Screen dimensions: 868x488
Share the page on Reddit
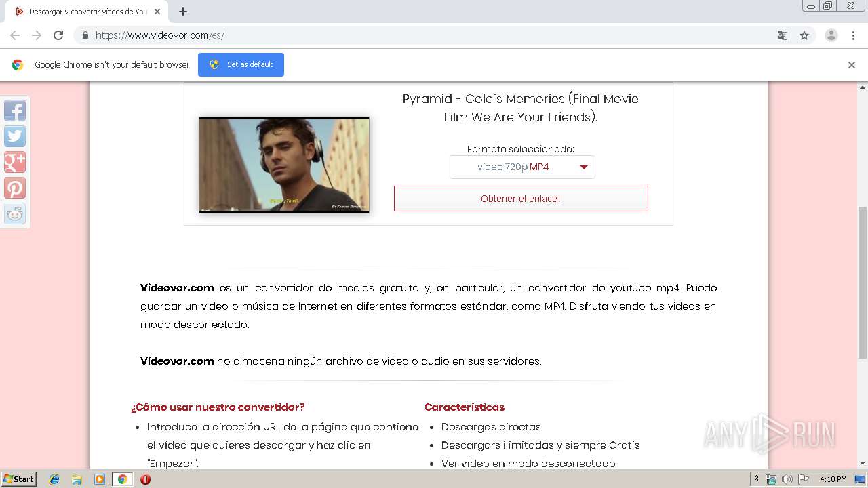coord(15,213)
